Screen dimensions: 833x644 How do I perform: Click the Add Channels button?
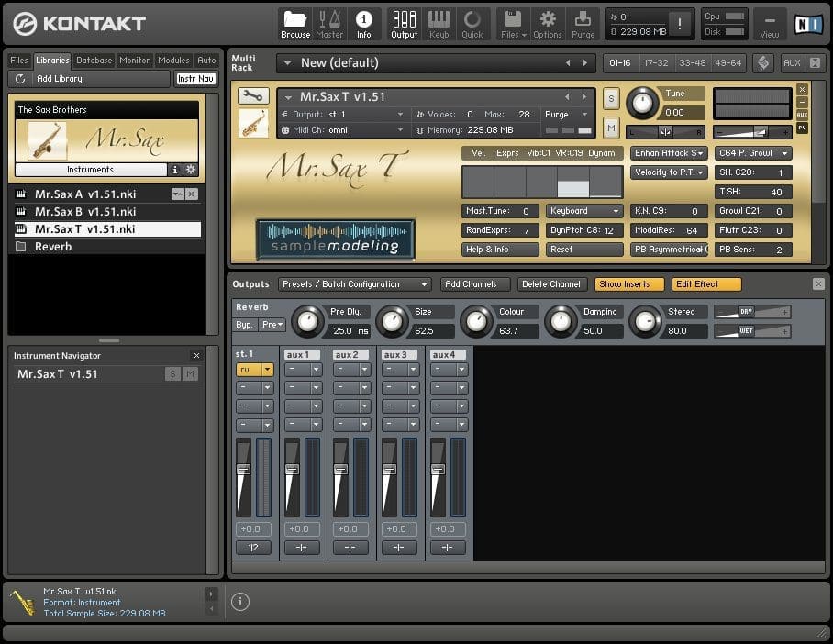[x=475, y=283]
